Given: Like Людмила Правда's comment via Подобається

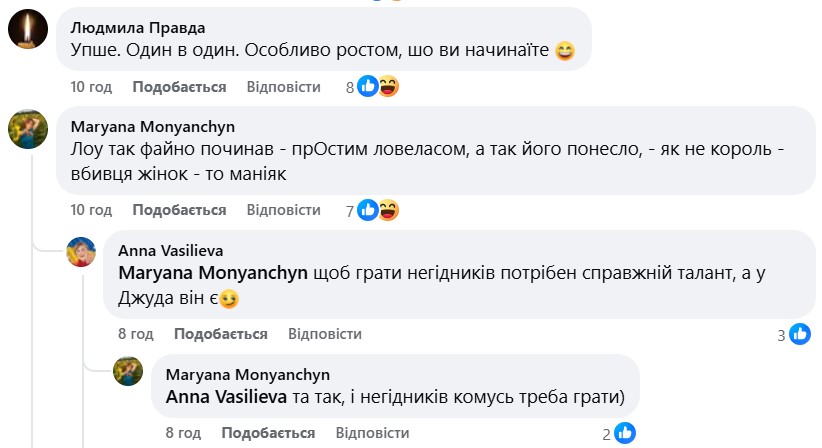Looking at the screenshot, I should tap(179, 87).
